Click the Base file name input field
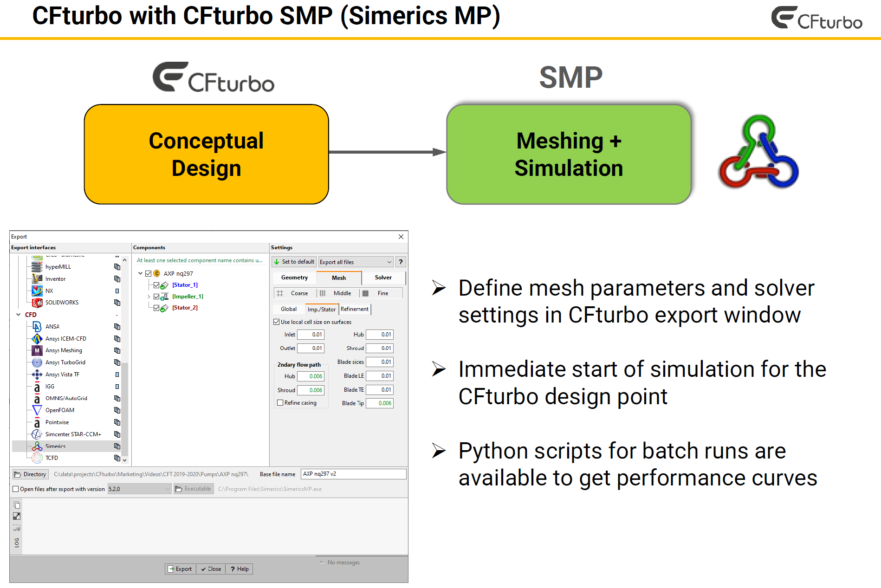 pos(353,474)
